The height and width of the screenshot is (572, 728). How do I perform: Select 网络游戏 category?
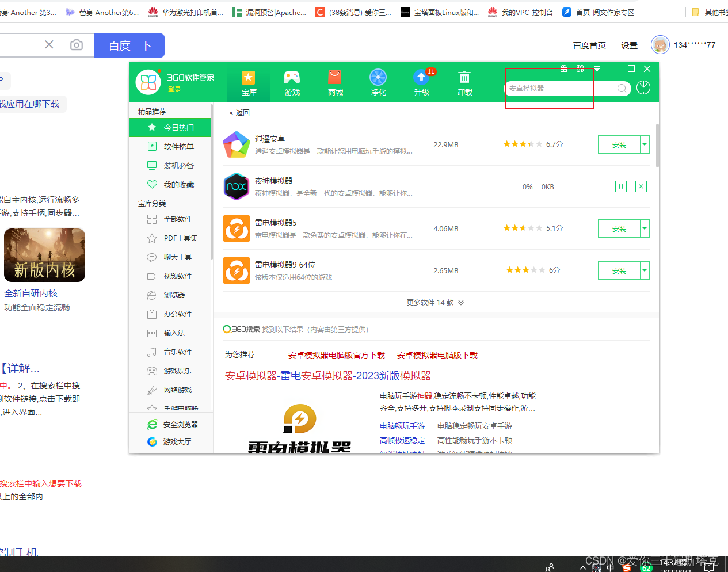coord(170,390)
